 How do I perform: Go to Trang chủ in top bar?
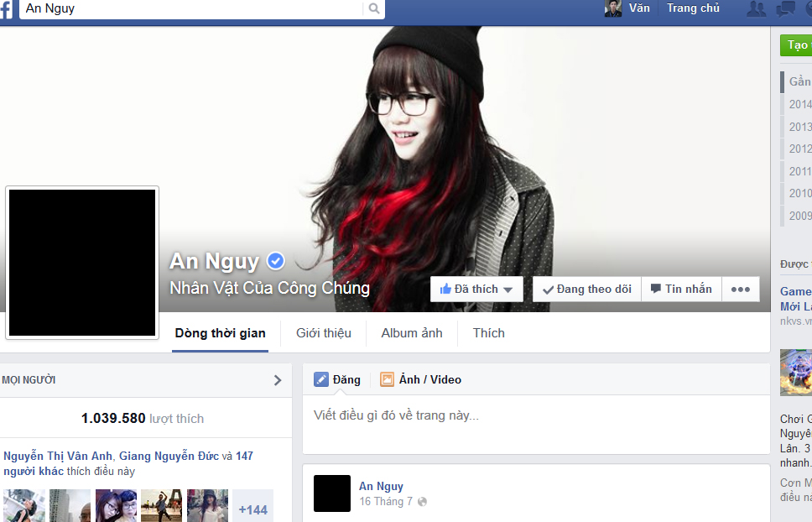coord(693,8)
